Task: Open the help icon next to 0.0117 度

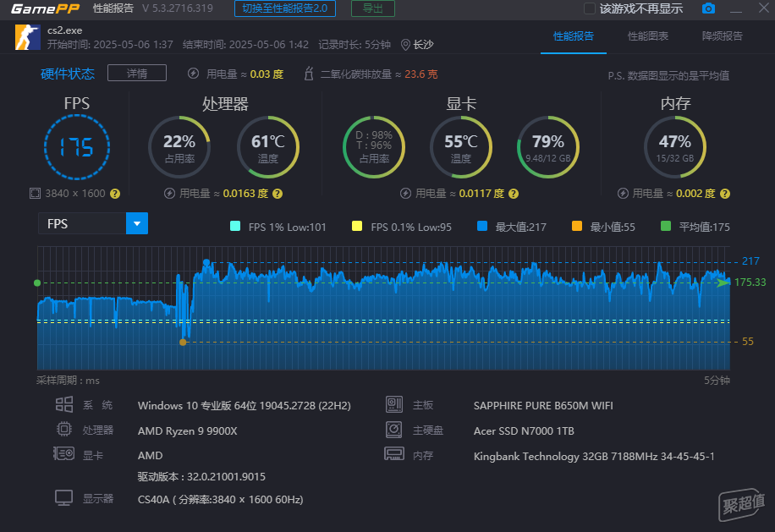Action: coord(514,194)
